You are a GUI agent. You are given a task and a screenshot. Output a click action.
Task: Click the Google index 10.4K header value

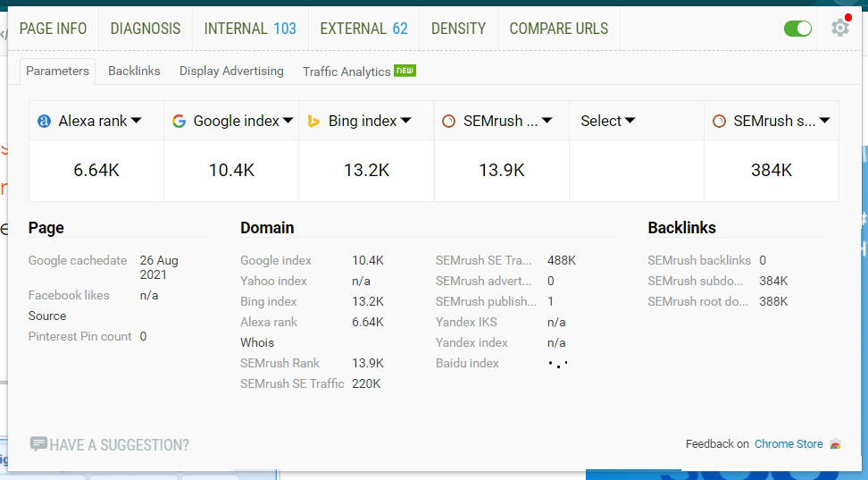point(231,170)
